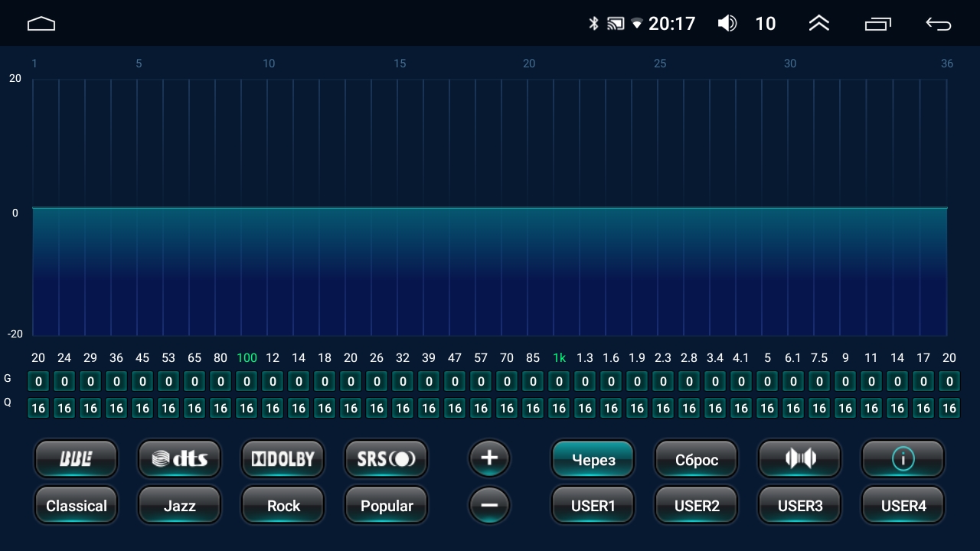Expand the double chevron up icon
The image size is (980, 551).
(819, 24)
